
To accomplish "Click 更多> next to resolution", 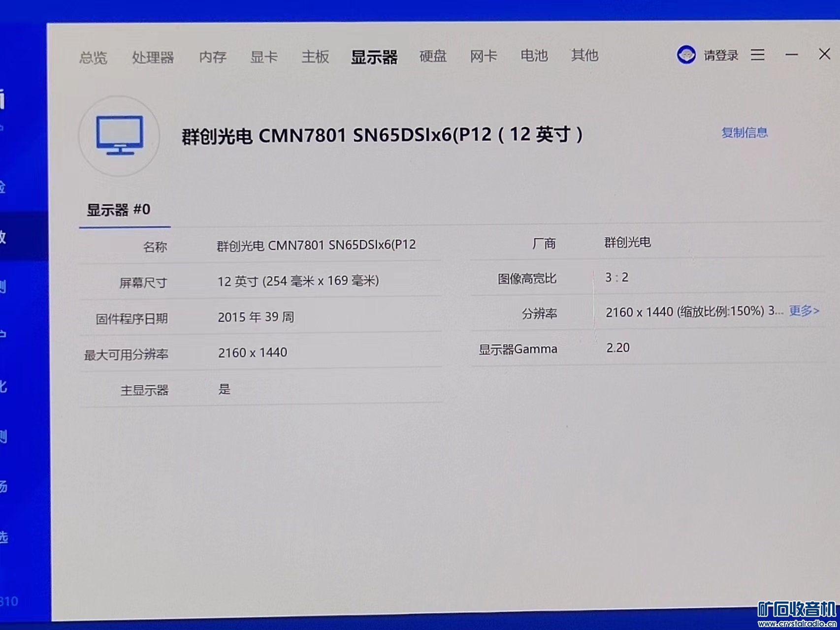I will (x=804, y=311).
